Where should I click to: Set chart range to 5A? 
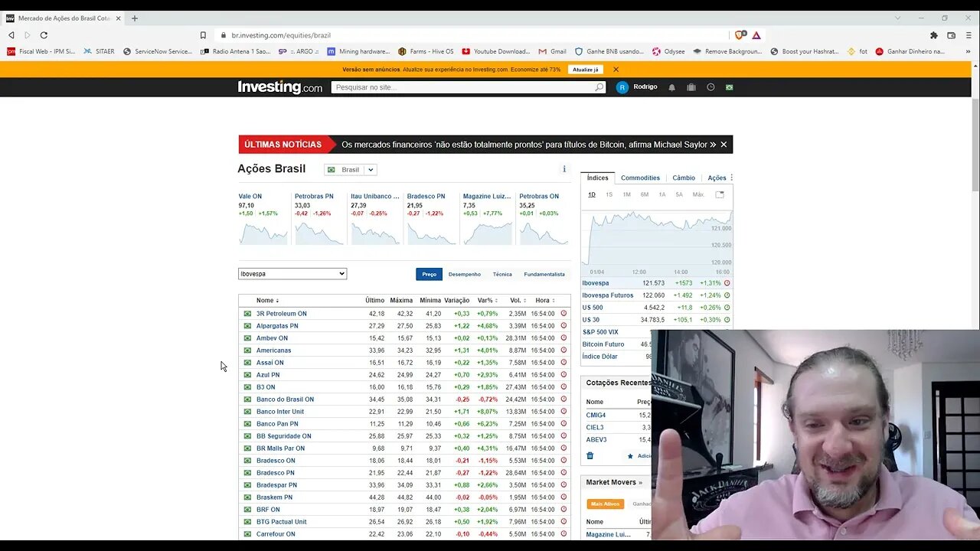pos(679,194)
